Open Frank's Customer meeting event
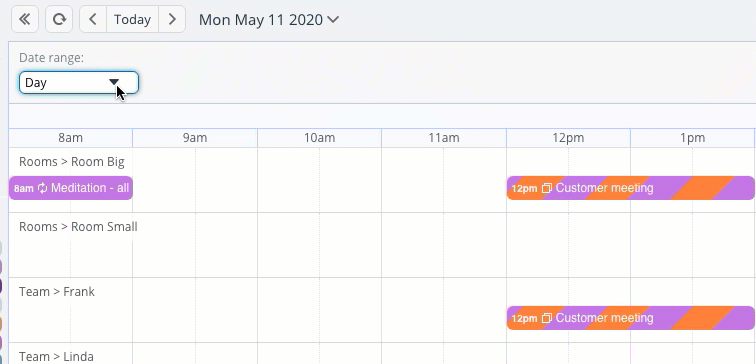Screen dimensions: 756x364 click(x=631, y=318)
